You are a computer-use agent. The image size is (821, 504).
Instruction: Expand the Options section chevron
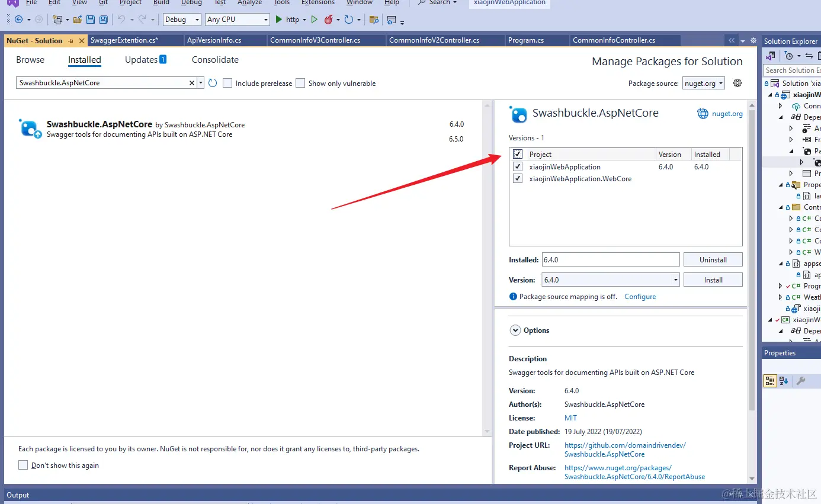[515, 330]
